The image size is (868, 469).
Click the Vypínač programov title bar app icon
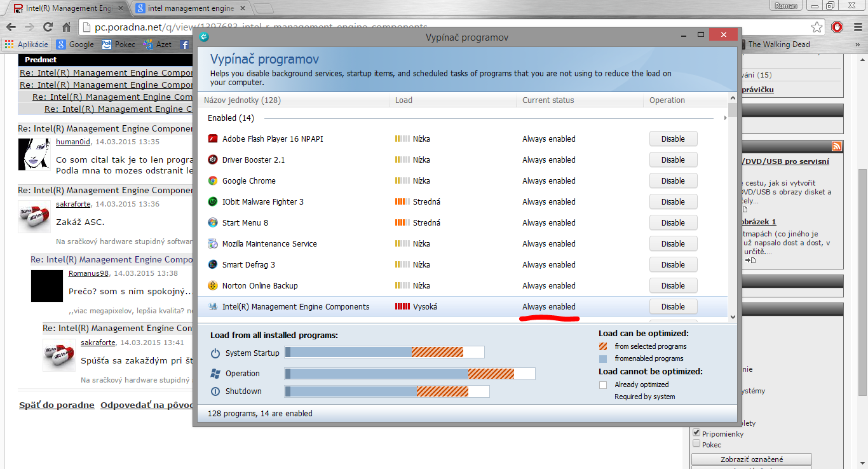click(x=203, y=37)
